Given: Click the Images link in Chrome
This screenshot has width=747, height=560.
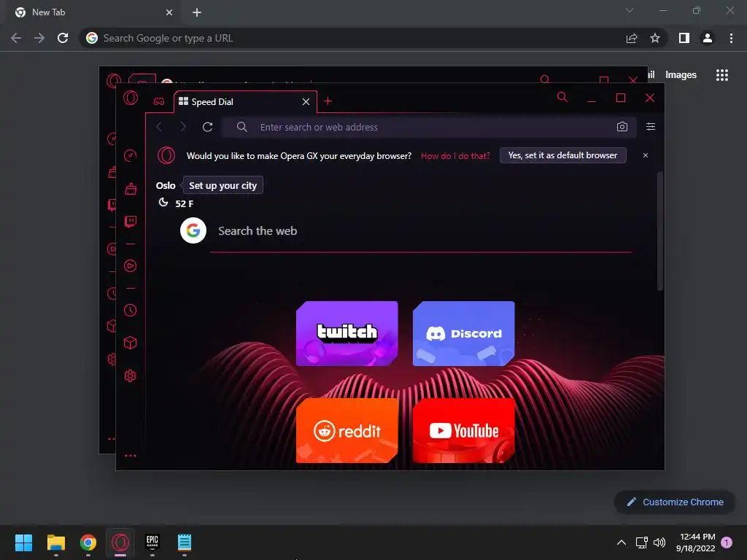Looking at the screenshot, I should coord(681,75).
